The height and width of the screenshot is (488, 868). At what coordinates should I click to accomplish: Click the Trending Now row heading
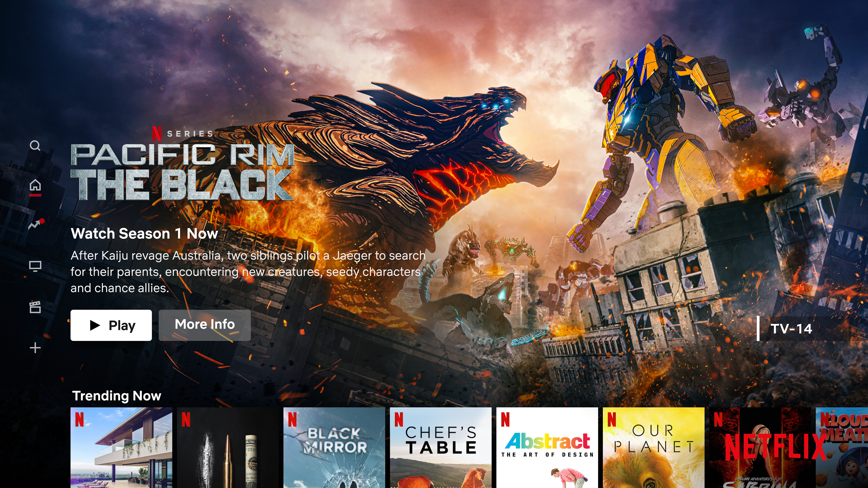[x=117, y=396]
